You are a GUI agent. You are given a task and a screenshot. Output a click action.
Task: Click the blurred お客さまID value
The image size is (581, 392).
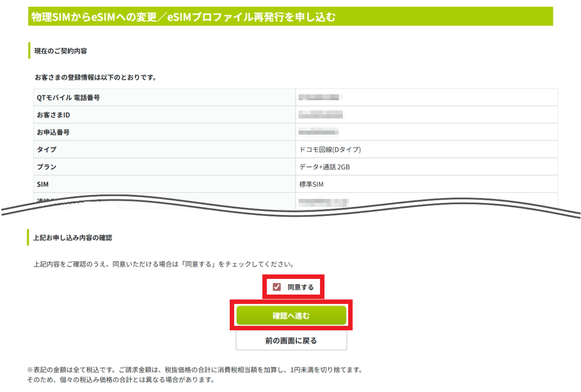320,115
